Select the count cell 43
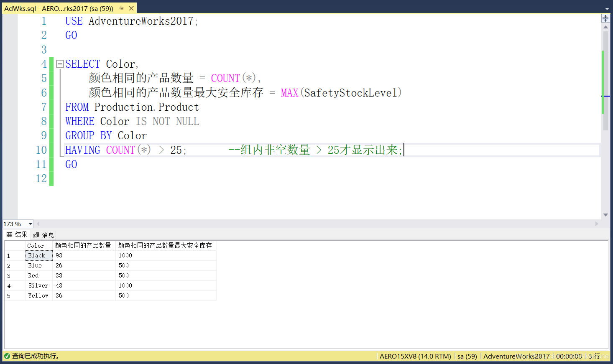Viewport: 613px width, 364px height. 84,285
